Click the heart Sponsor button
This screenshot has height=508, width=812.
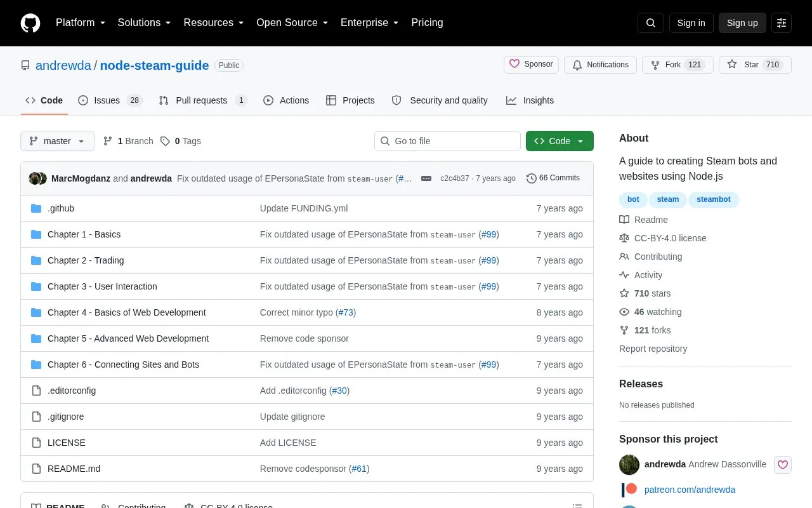point(531,65)
